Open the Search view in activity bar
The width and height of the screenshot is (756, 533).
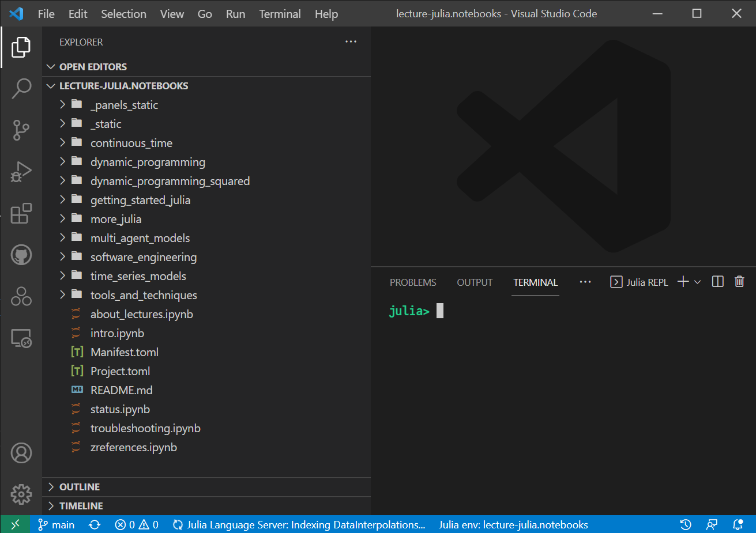point(21,89)
